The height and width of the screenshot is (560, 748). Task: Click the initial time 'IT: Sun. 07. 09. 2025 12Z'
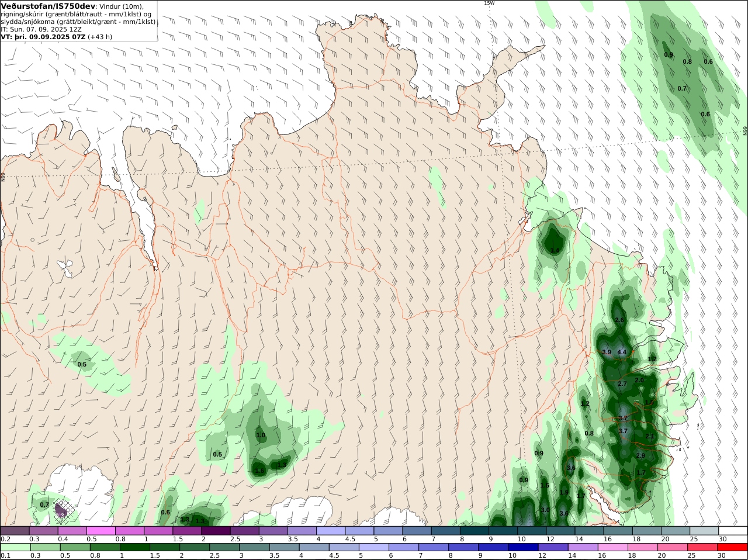point(41,29)
